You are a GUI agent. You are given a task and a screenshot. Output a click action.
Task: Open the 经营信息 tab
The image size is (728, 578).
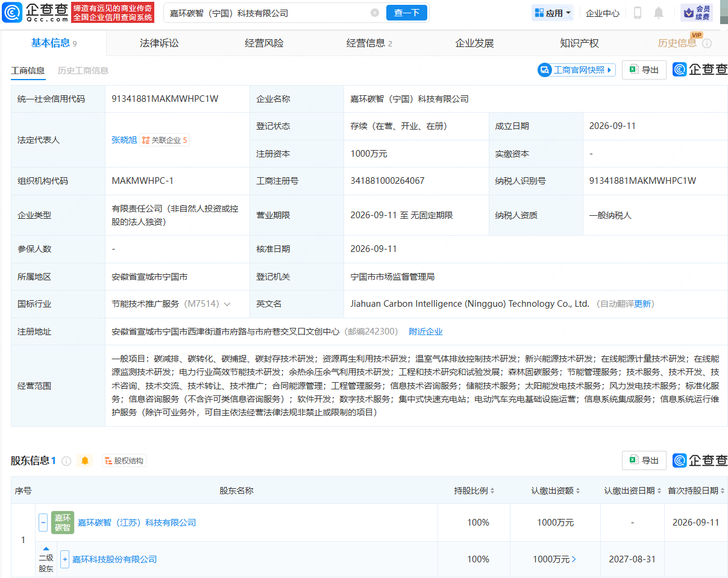click(x=369, y=43)
